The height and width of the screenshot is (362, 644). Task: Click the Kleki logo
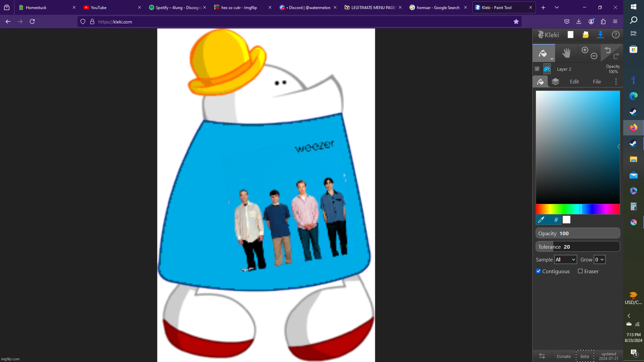tap(548, 35)
